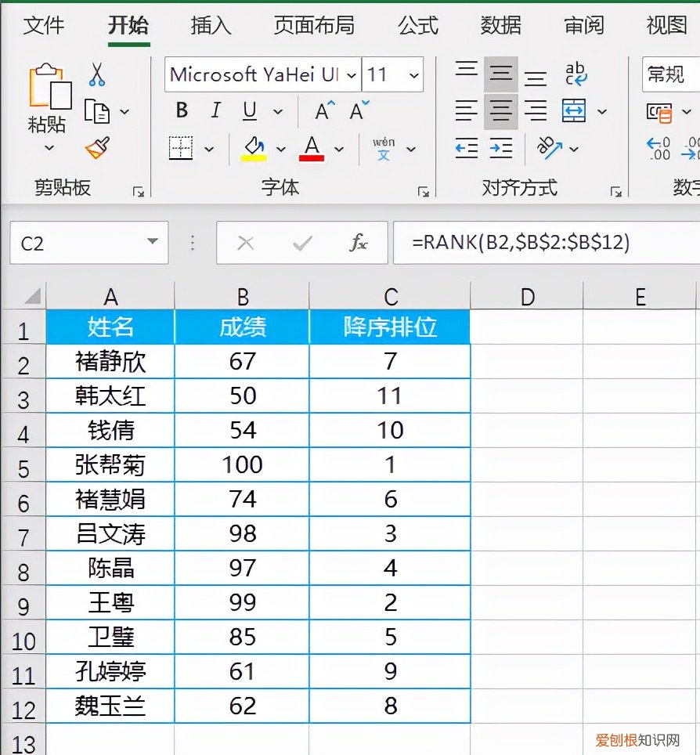This screenshot has width=700, height=755.
Task: Confirm formula entry with checkmark
Action: (x=303, y=243)
